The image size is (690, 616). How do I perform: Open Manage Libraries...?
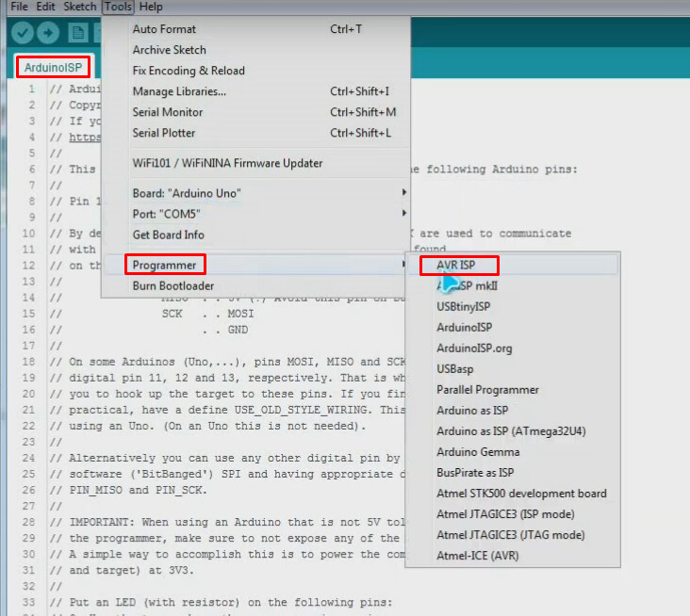255,91
